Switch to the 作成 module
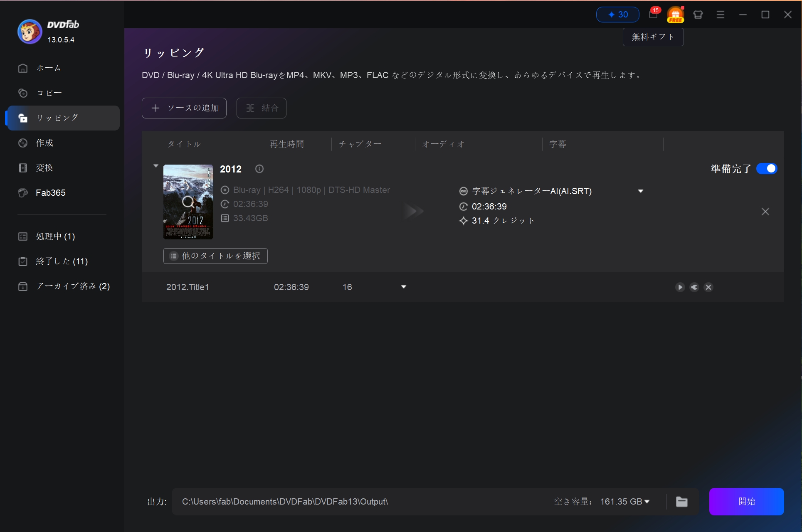Viewport: 802px width, 532px height. tap(44, 143)
